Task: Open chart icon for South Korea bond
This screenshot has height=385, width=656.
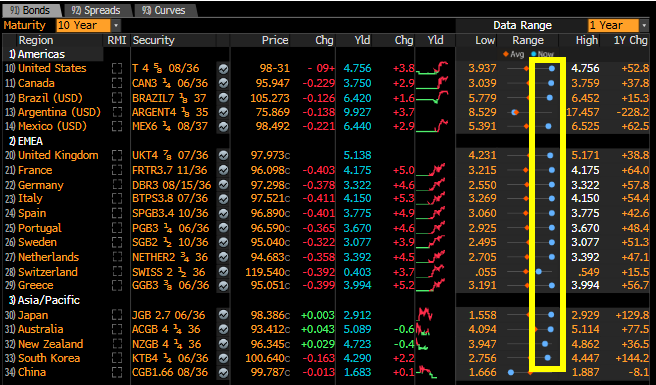Action: pyautogui.click(x=223, y=358)
